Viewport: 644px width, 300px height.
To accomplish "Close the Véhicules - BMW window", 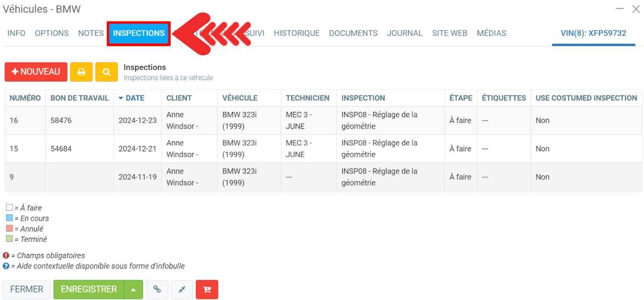I will [636, 9].
